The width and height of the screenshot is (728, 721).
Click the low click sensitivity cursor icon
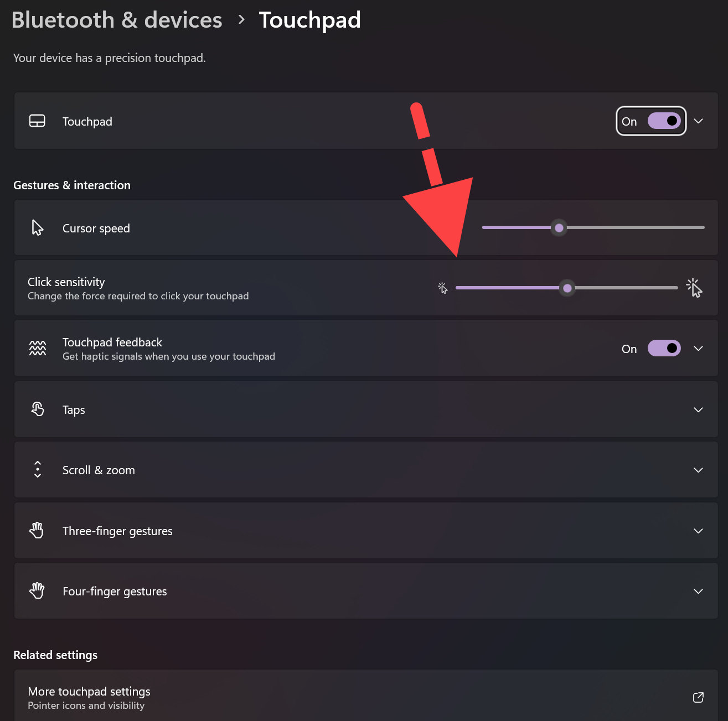tap(443, 288)
